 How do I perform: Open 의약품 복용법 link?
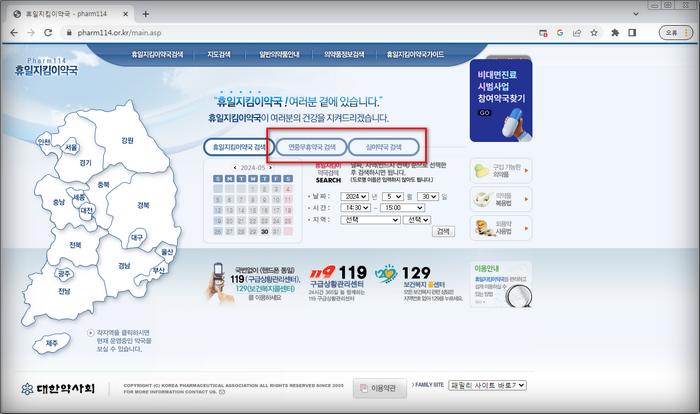pos(501,199)
